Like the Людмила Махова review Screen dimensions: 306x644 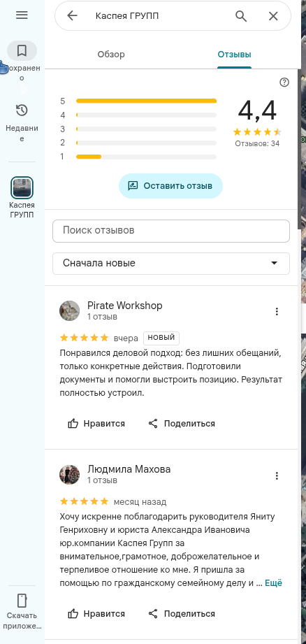click(96, 614)
